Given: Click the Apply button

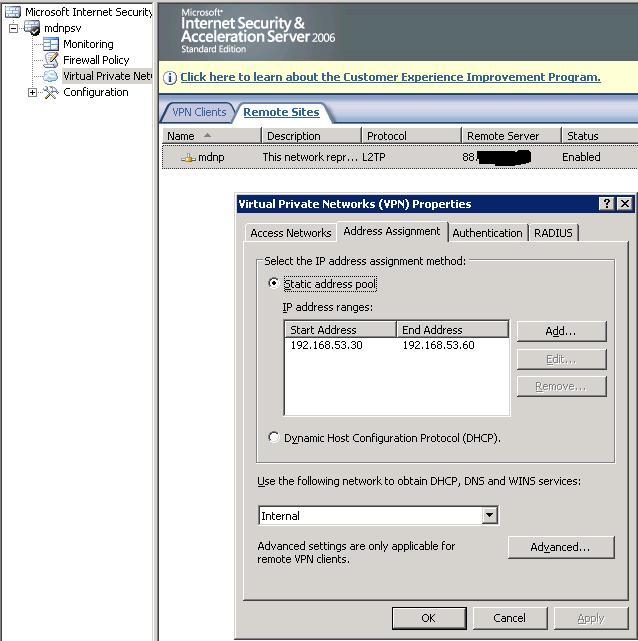Looking at the screenshot, I should click(x=591, y=618).
